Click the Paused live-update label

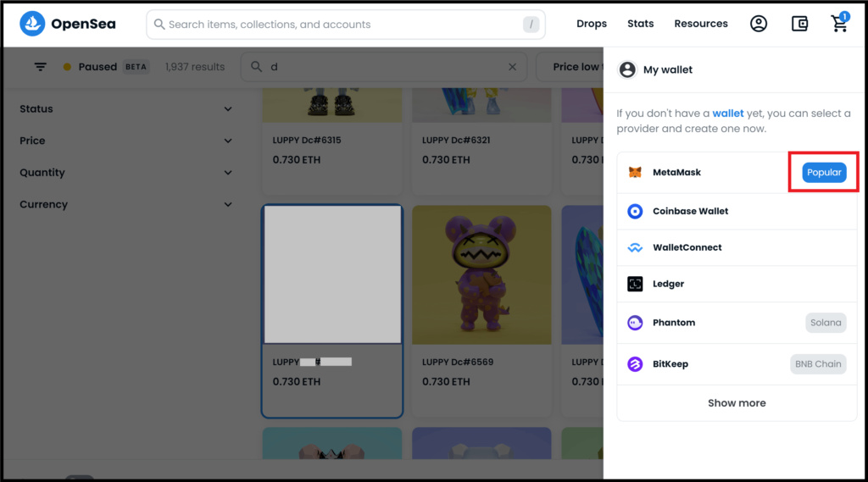pos(97,67)
